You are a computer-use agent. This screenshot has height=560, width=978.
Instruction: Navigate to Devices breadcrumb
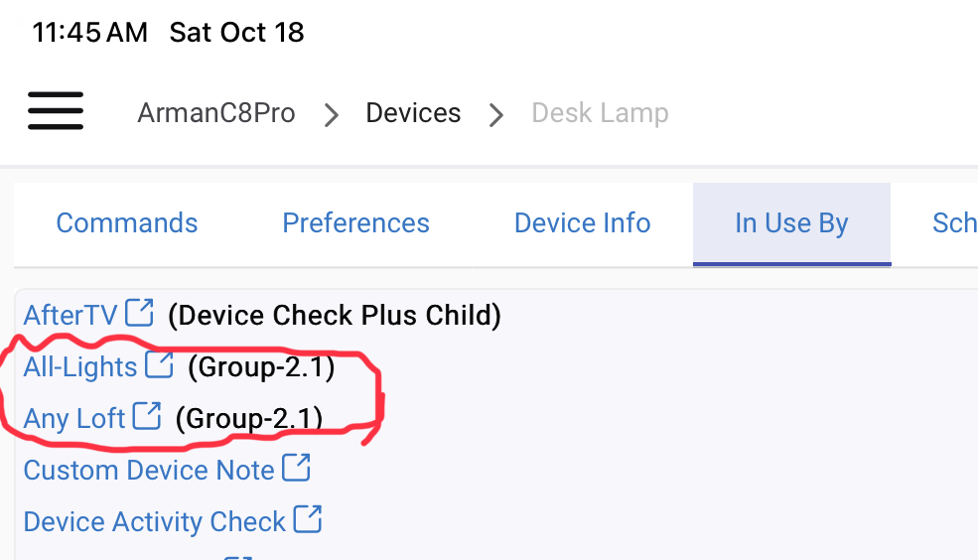pyautogui.click(x=413, y=113)
